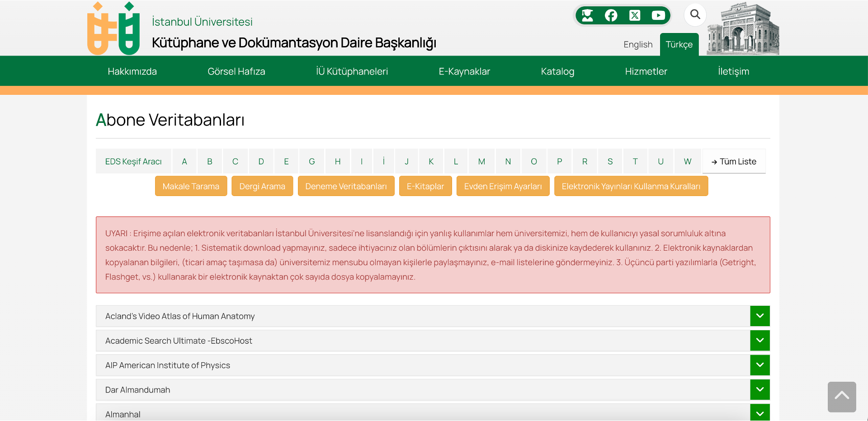Expand AIP American Institute of Physics chevron
868x421 pixels.
(x=760, y=365)
